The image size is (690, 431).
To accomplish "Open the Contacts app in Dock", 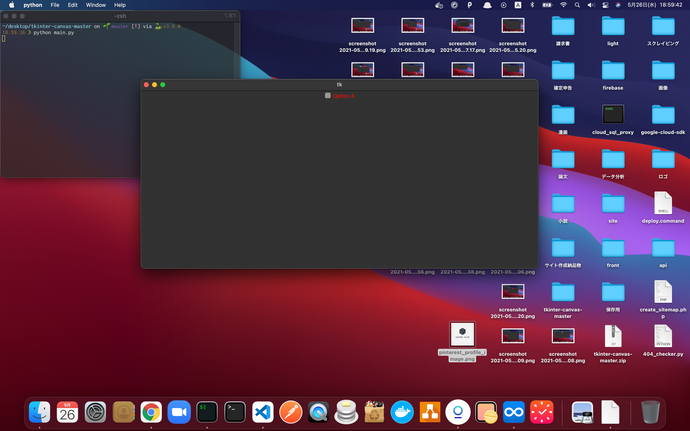I will pyautogui.click(x=123, y=412).
